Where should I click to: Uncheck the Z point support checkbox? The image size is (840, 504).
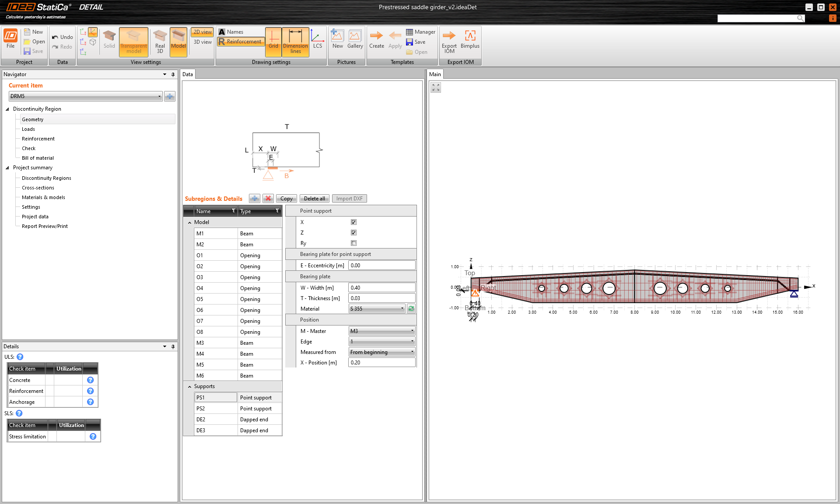[353, 233]
